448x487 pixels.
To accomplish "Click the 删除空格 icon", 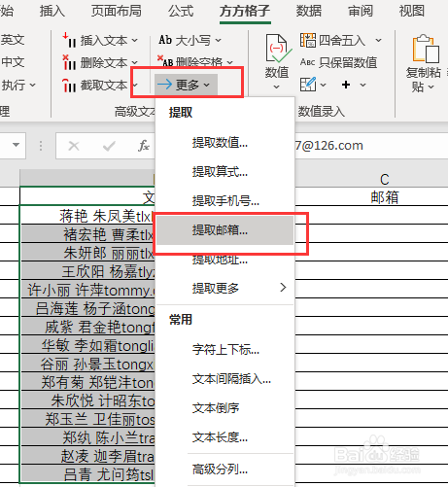I will pyautogui.click(x=165, y=61).
